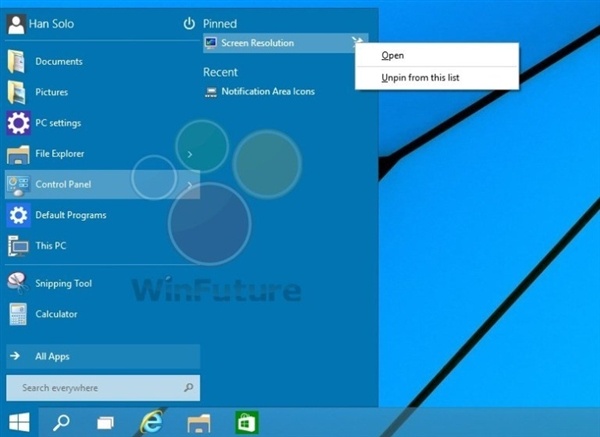Image resolution: width=600 pixels, height=437 pixels.
Task: Click the This PC computer icon
Action: point(18,246)
